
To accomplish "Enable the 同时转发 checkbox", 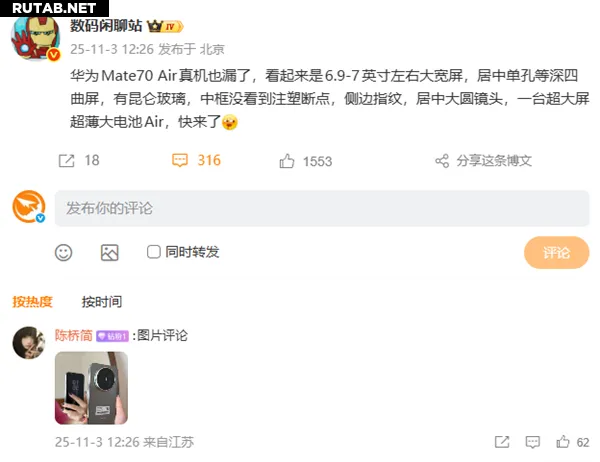I will tap(153, 252).
